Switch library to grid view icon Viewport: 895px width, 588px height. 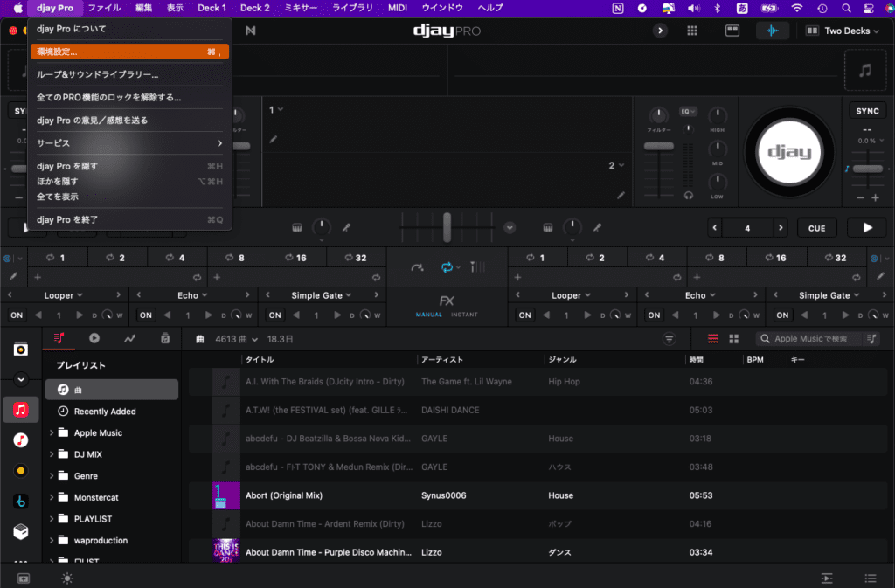[734, 339]
